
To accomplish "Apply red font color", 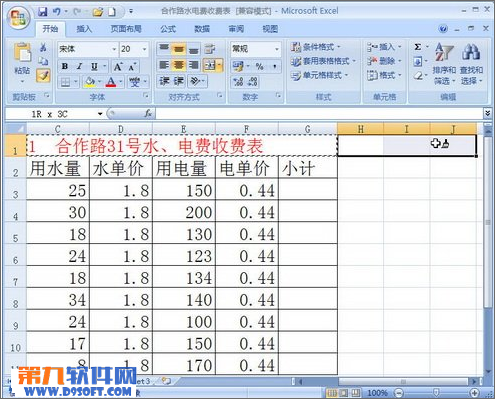I will click(111, 82).
